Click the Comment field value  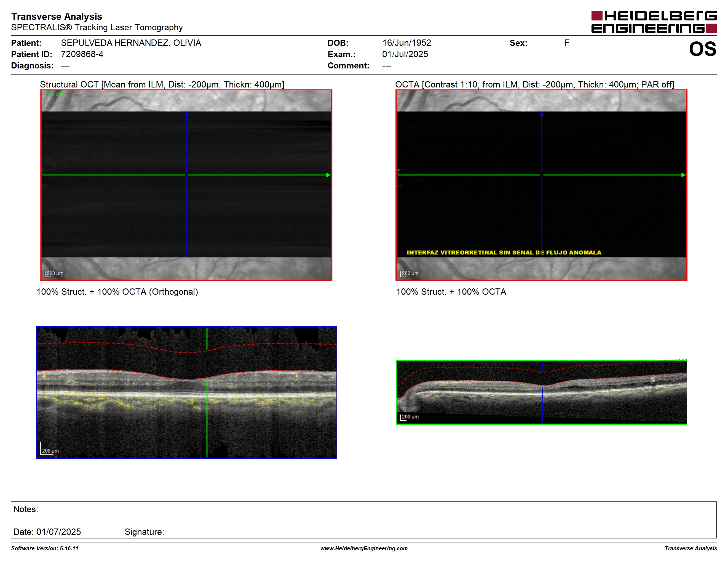click(x=387, y=66)
